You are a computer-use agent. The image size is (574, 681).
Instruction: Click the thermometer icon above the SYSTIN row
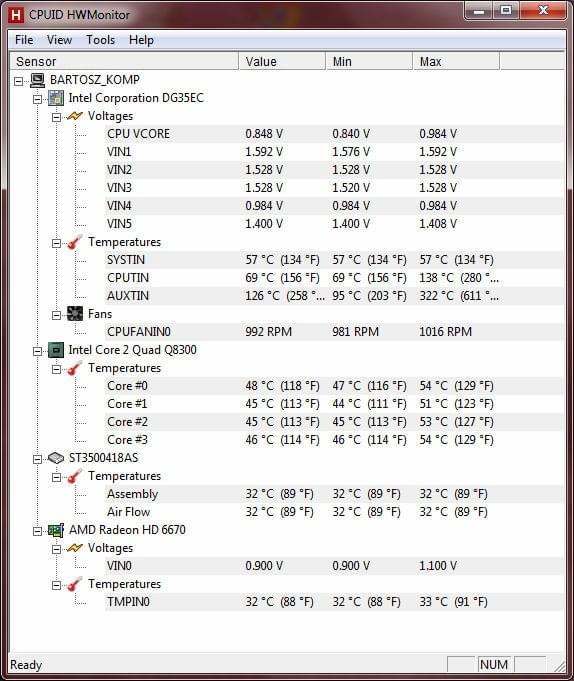tap(75, 242)
